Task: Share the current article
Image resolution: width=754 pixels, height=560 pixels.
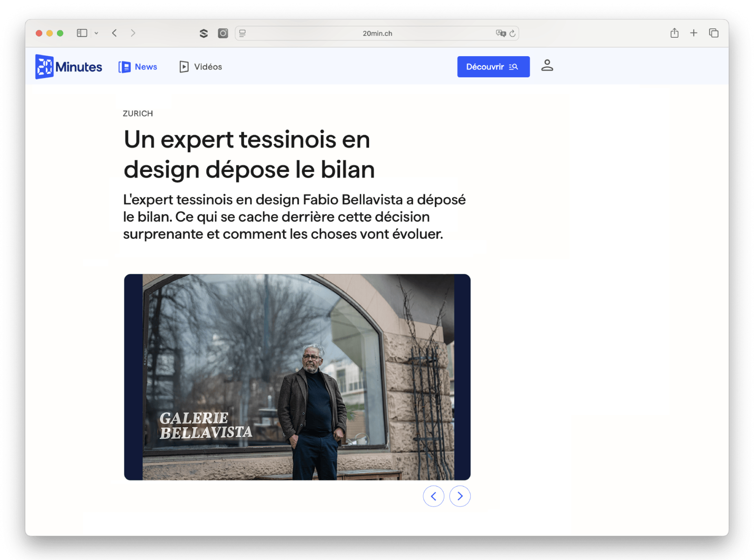Action: (675, 33)
